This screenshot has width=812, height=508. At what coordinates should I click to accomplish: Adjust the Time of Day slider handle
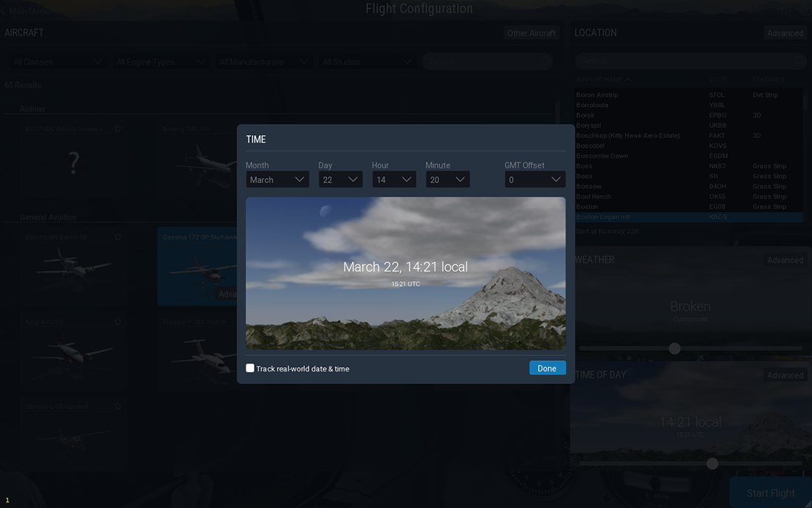[x=712, y=464]
